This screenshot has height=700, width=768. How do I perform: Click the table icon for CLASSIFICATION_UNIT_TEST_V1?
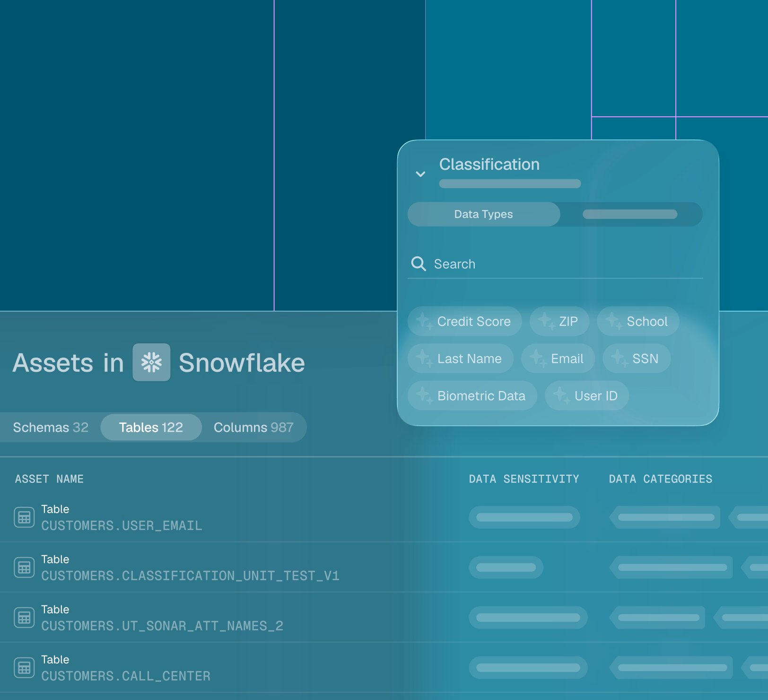click(24, 568)
